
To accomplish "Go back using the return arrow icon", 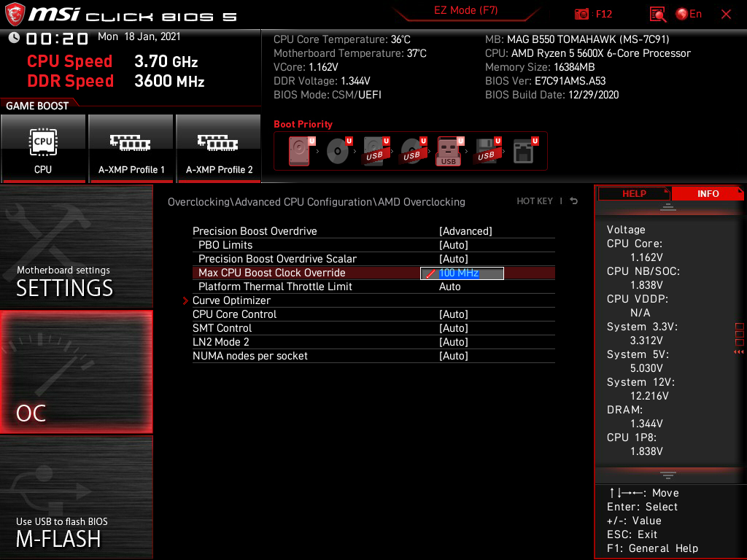I will [573, 201].
